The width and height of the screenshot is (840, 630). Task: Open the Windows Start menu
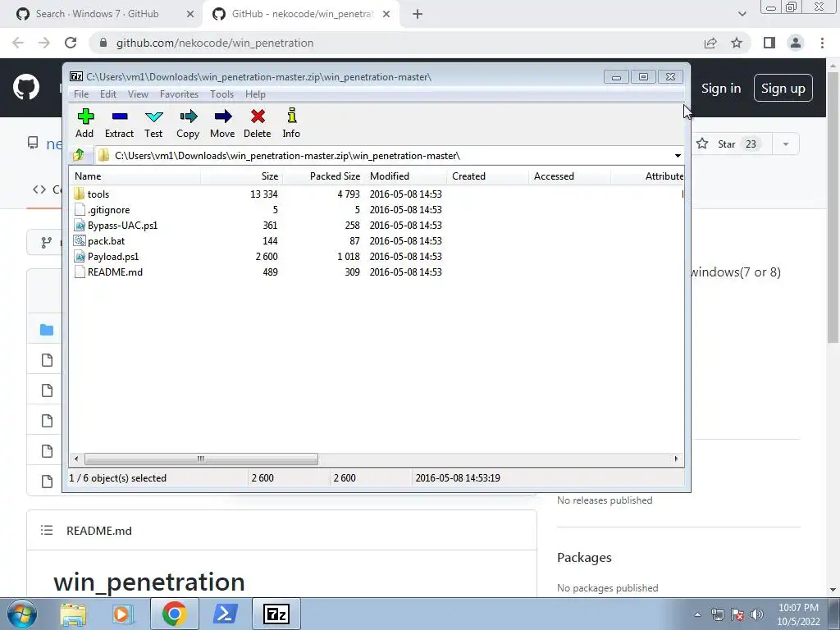coord(22,614)
